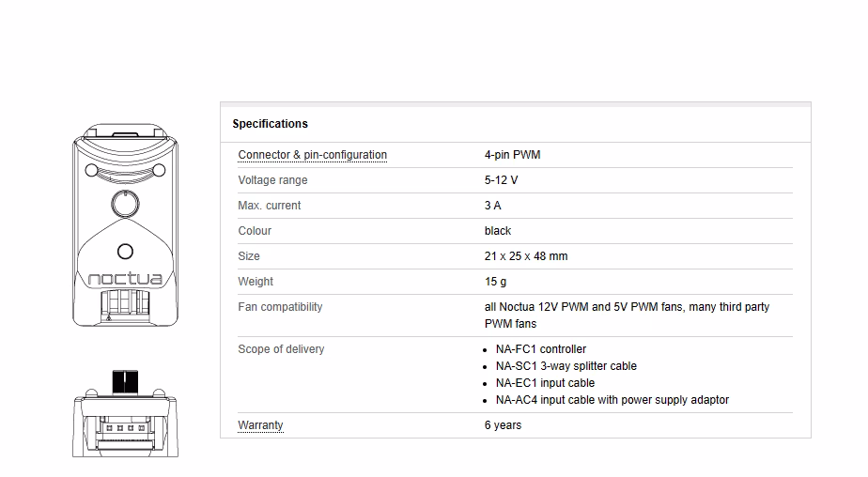The width and height of the screenshot is (868, 477).
Task: Click the 4-pin header in front view
Action: pos(125,428)
